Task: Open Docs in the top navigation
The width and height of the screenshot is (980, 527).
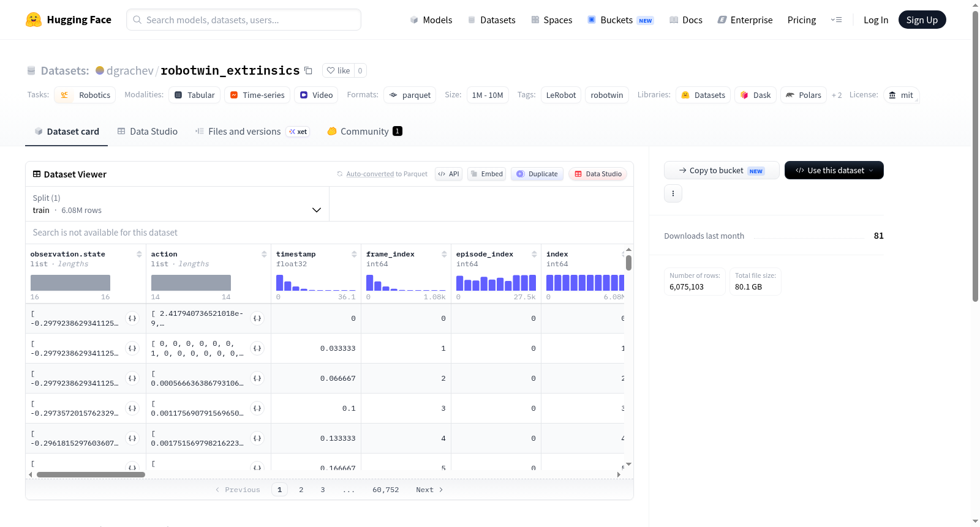Action: click(686, 20)
